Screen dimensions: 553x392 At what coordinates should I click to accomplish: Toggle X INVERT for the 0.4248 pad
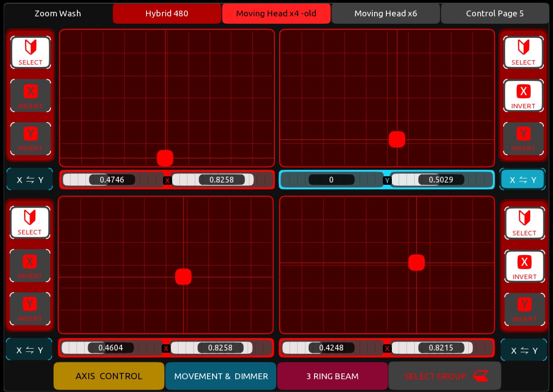[524, 266]
